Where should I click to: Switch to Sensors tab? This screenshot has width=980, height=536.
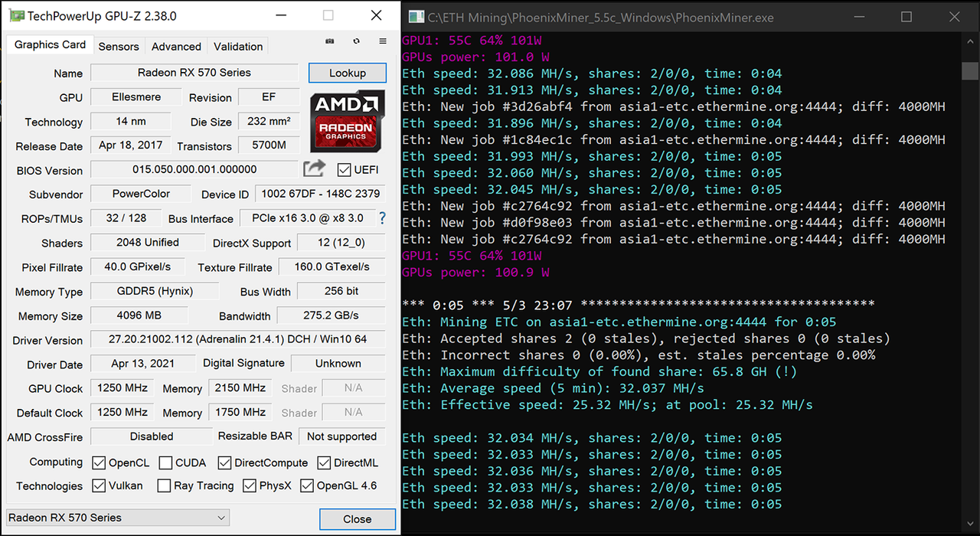point(119,46)
